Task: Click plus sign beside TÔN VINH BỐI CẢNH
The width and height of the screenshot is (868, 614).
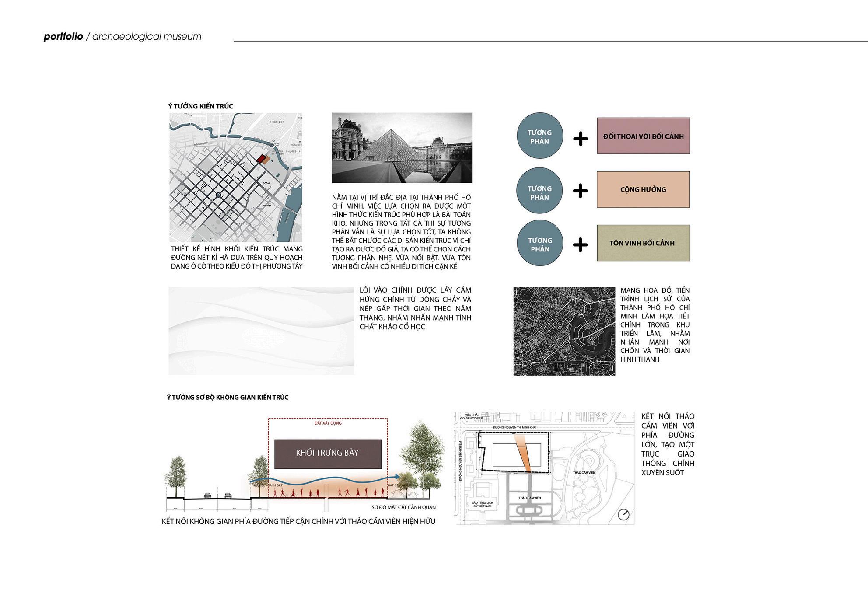Action: (x=581, y=244)
